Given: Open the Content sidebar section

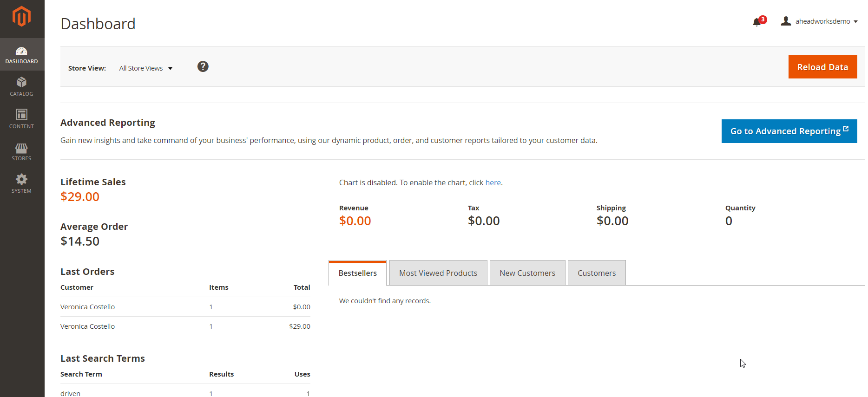Looking at the screenshot, I should coord(21,119).
